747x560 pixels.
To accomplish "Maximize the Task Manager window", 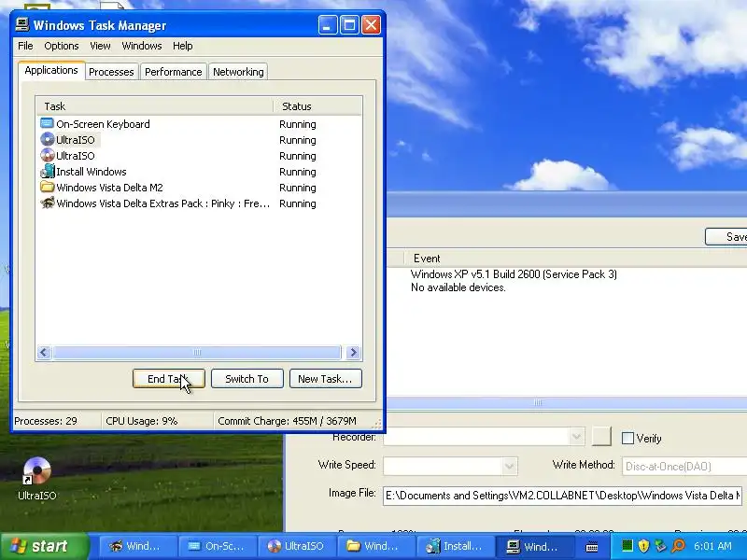I will click(x=349, y=25).
